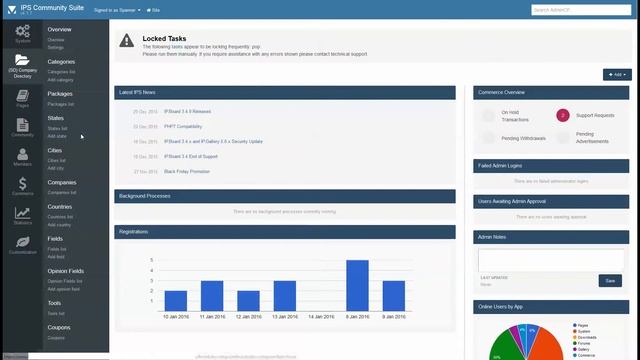Open Countries list

click(60, 217)
